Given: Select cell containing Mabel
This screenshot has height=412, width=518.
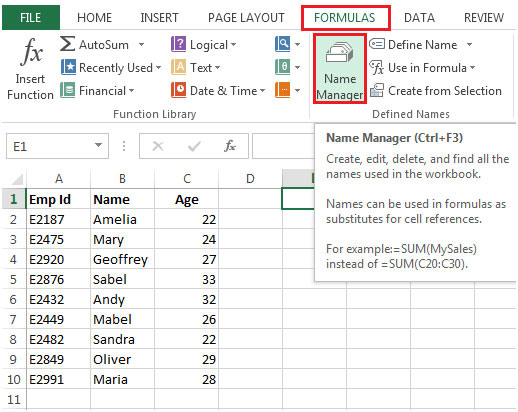Looking at the screenshot, I should tap(122, 319).
